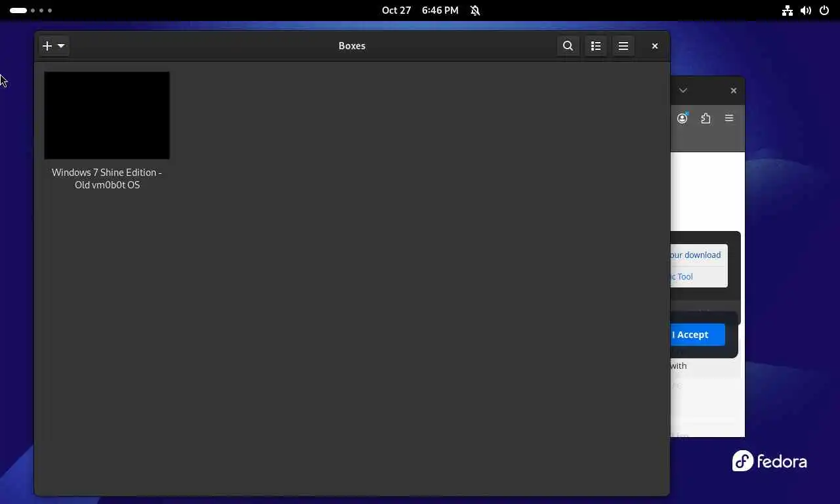Open the browser extensions puzzle icon
The width and height of the screenshot is (840, 504).
click(x=706, y=118)
